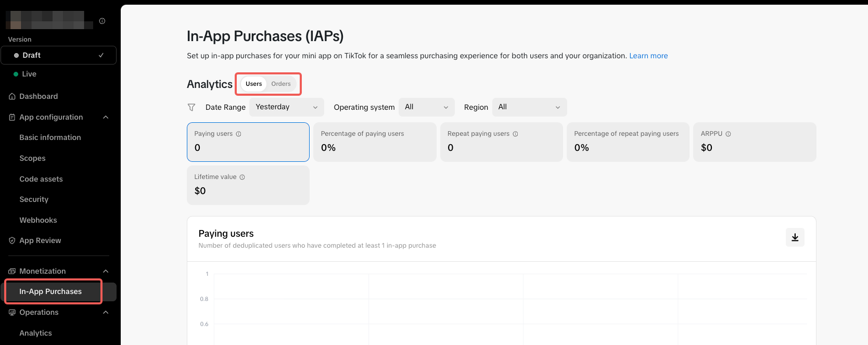Open the Region dropdown
The width and height of the screenshot is (868, 345).
click(529, 107)
